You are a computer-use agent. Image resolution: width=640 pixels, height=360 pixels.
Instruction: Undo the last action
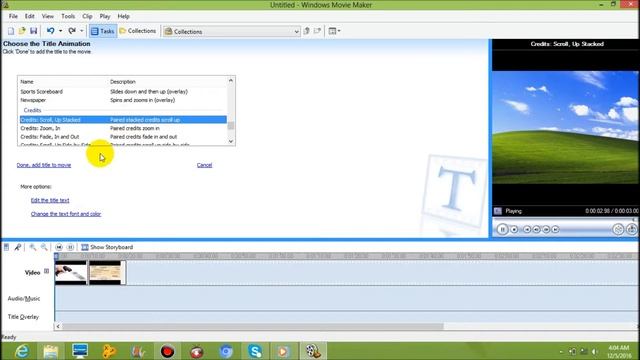click(51, 31)
